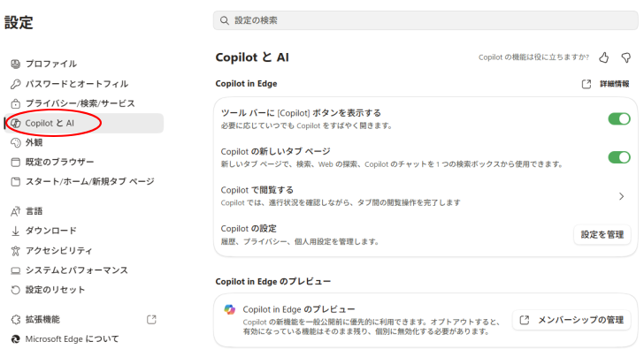Click the アクセシビリティ accessibility icon
The width and height of the screenshot is (644, 357).
[16, 251]
